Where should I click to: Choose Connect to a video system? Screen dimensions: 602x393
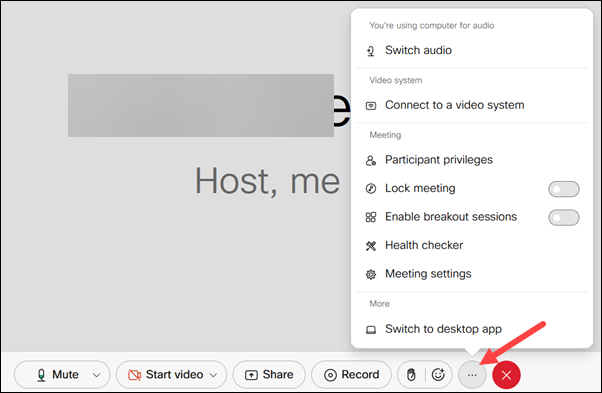click(472, 105)
